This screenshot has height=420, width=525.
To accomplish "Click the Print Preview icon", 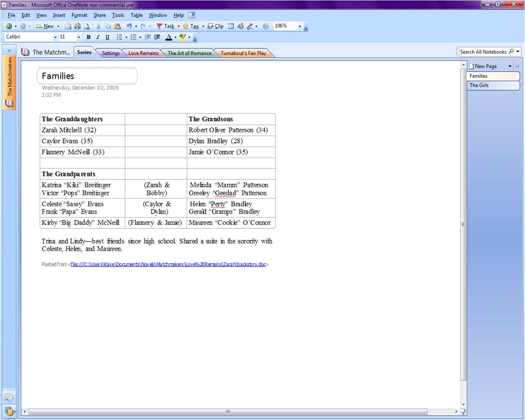I will [87, 26].
